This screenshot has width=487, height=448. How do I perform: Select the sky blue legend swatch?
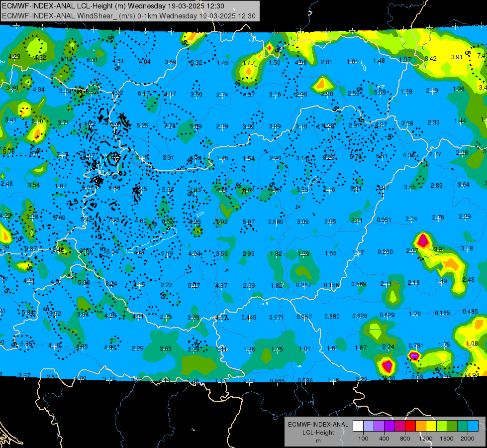tap(473, 426)
